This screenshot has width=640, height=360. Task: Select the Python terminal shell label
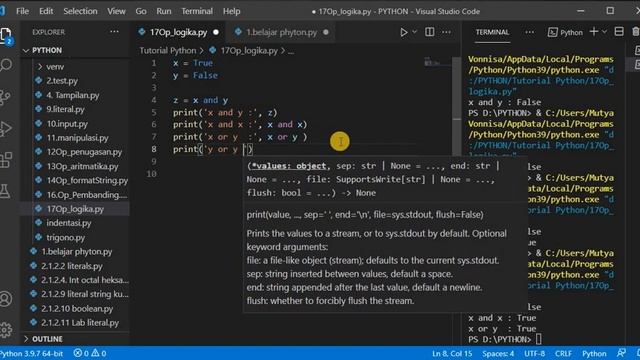[x=565, y=32]
